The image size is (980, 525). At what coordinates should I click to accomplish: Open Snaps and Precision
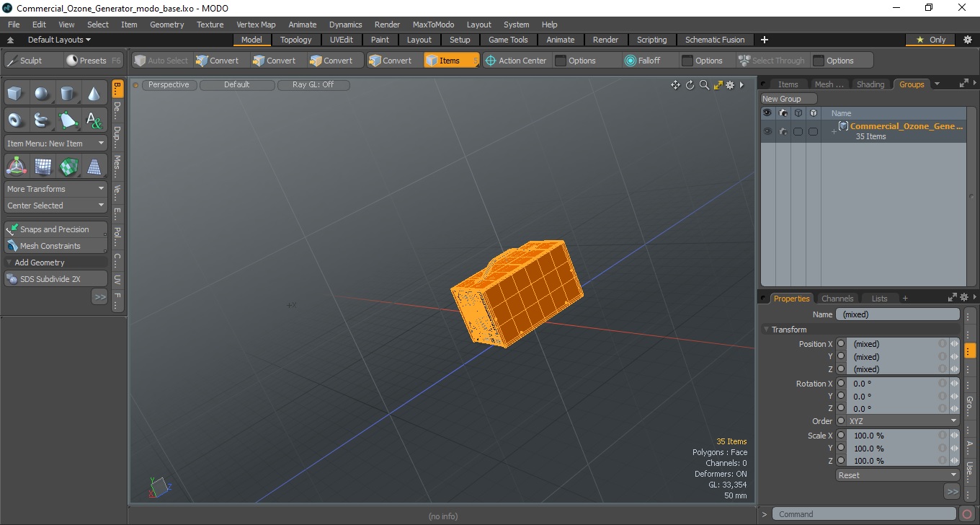[55, 229]
